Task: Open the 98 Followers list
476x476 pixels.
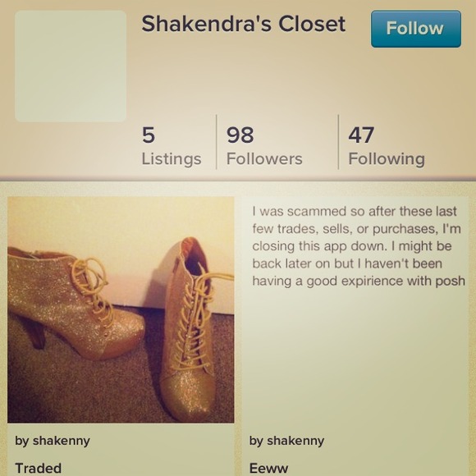Action: [264, 146]
